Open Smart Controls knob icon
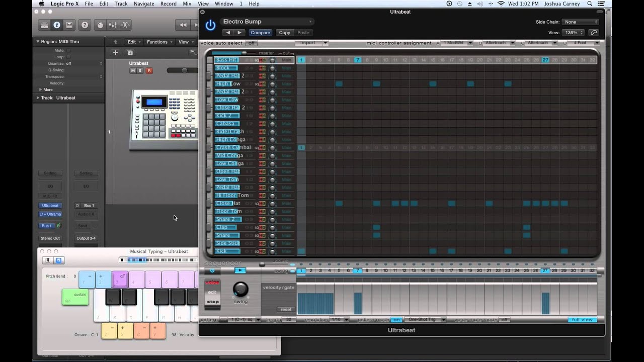 (x=100, y=25)
